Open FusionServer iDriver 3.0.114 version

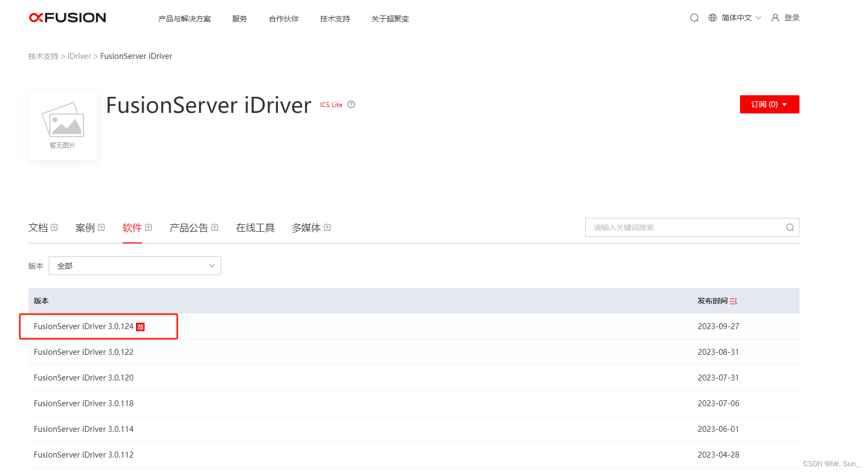[x=84, y=429]
